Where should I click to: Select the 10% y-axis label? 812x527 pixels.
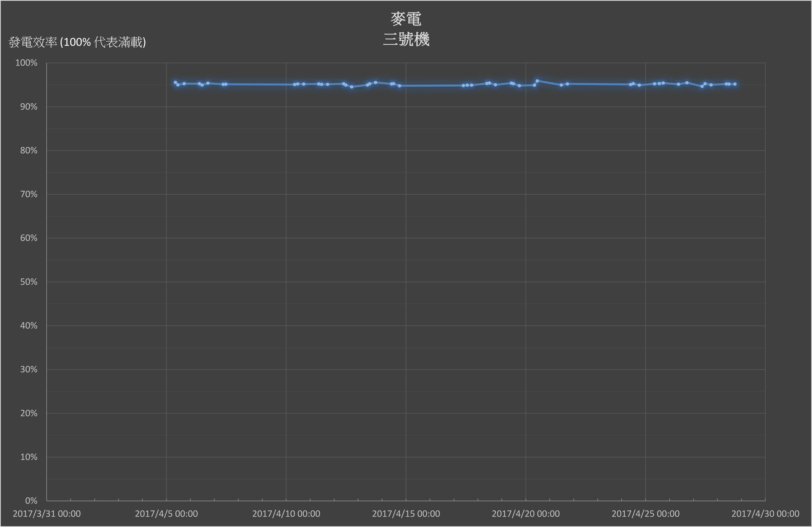29,457
